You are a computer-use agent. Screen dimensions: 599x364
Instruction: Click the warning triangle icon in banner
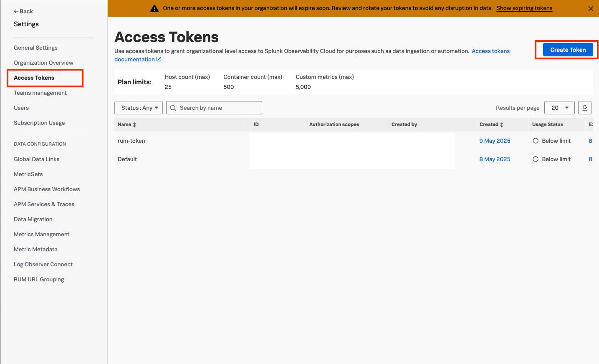pos(154,8)
